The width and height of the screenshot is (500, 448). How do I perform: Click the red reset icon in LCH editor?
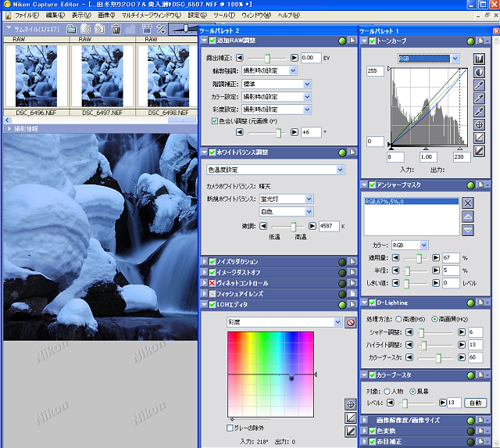(351, 323)
